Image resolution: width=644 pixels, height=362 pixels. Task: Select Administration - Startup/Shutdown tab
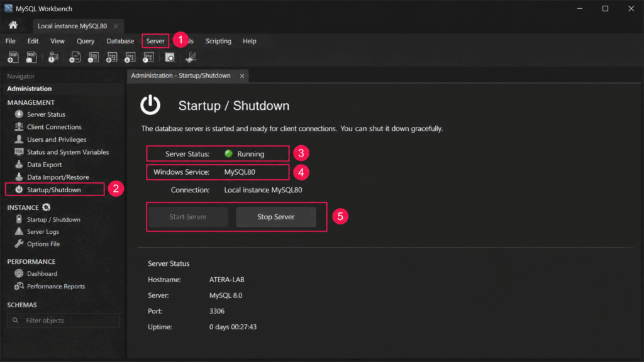[180, 75]
